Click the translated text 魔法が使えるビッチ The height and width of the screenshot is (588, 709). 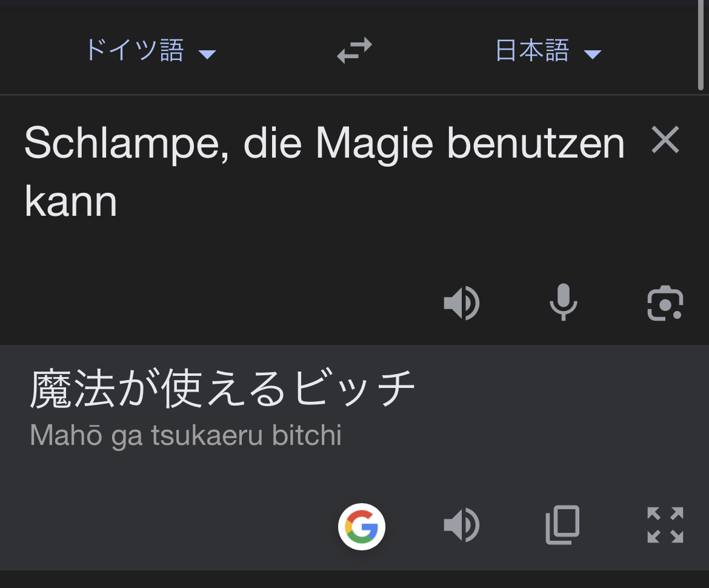pos(222,388)
